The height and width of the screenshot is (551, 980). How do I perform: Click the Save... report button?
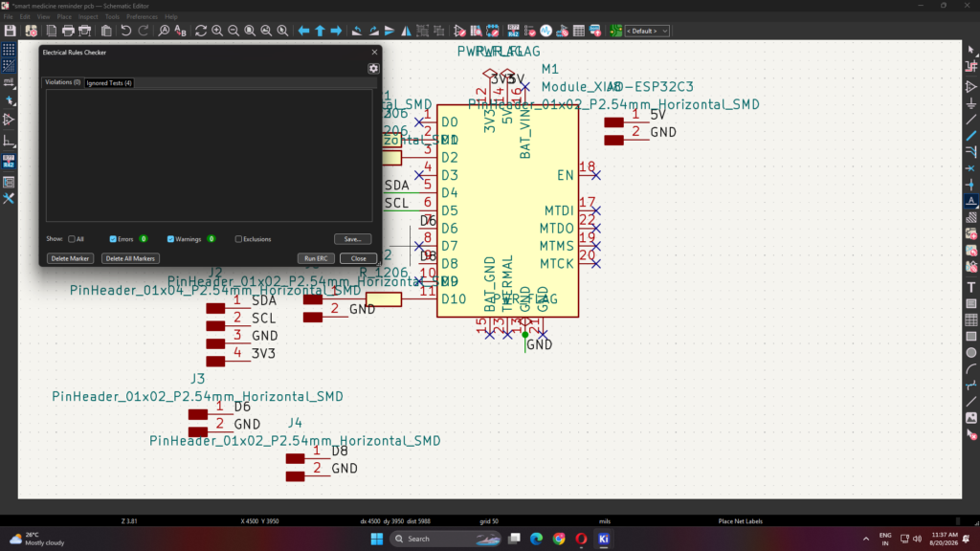tap(352, 239)
